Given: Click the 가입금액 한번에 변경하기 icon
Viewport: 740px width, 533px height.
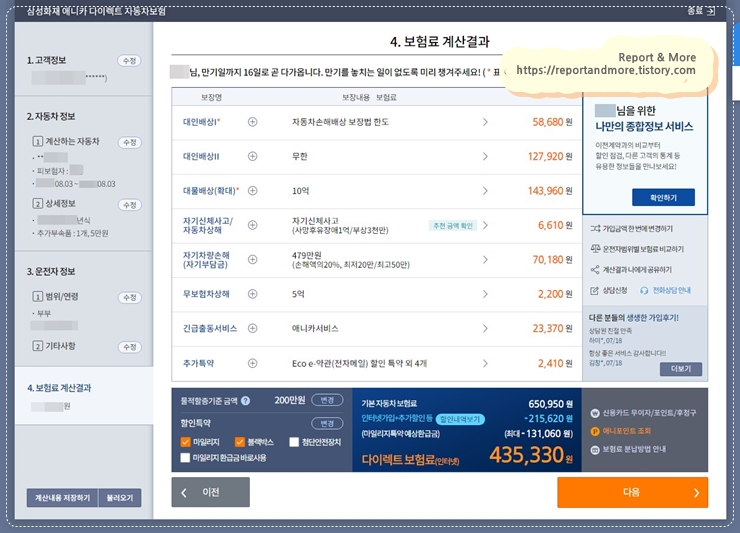Looking at the screenshot, I should pos(595,228).
